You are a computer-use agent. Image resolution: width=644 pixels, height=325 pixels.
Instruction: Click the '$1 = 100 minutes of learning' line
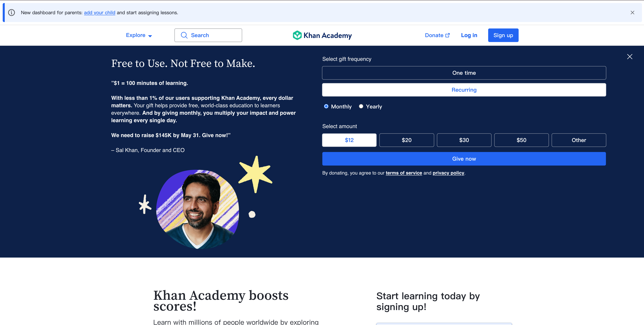point(150,83)
